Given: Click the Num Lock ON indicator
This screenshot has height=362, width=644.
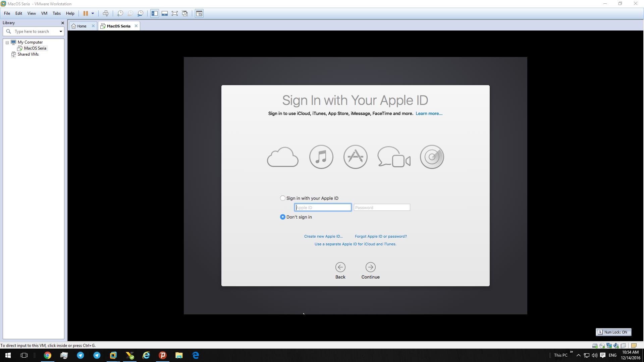Looking at the screenshot, I should (x=613, y=332).
